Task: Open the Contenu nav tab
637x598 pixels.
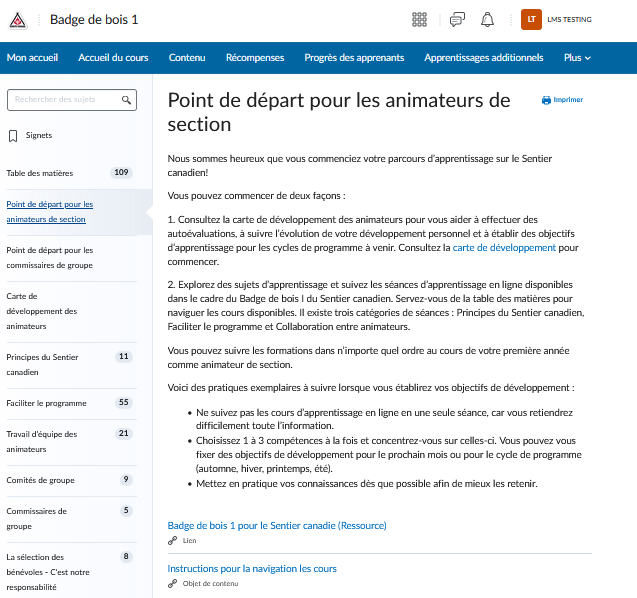Action: [187, 58]
